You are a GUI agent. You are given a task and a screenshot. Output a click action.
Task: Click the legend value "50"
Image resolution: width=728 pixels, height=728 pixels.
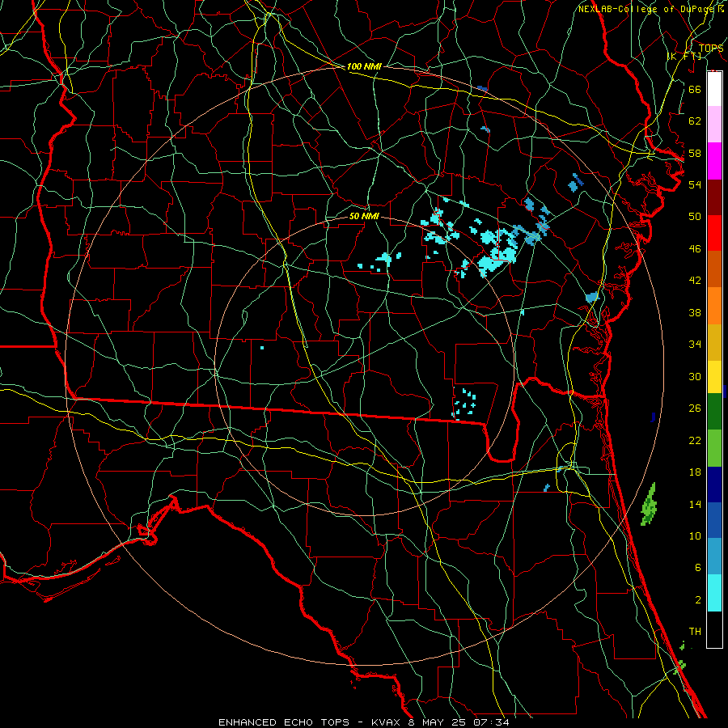pos(695,217)
